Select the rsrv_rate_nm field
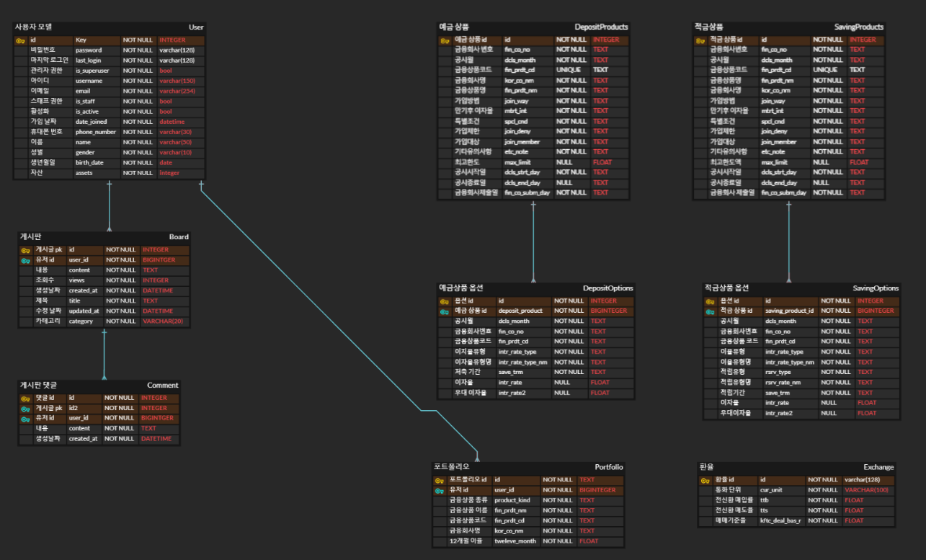This screenshot has height=560, width=926. (x=783, y=383)
